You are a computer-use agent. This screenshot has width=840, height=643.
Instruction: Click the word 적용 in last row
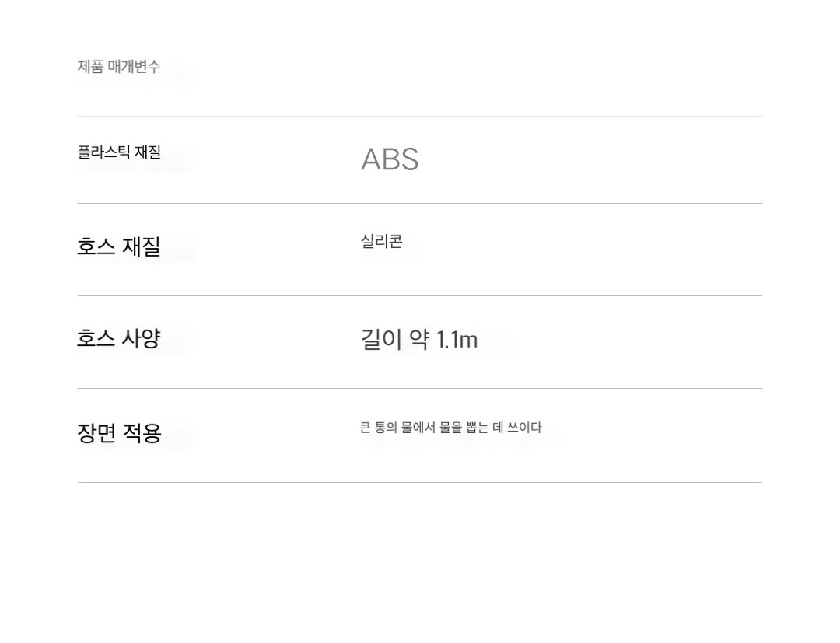click(x=142, y=432)
